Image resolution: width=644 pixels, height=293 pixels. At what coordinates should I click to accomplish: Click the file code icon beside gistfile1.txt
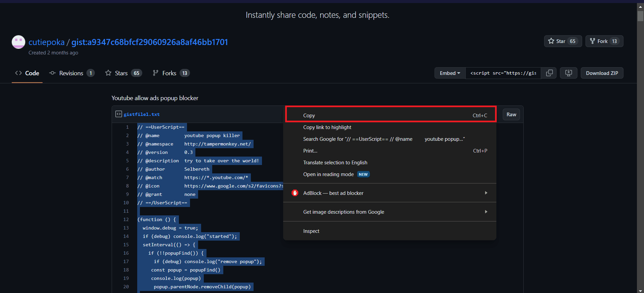pos(118,114)
